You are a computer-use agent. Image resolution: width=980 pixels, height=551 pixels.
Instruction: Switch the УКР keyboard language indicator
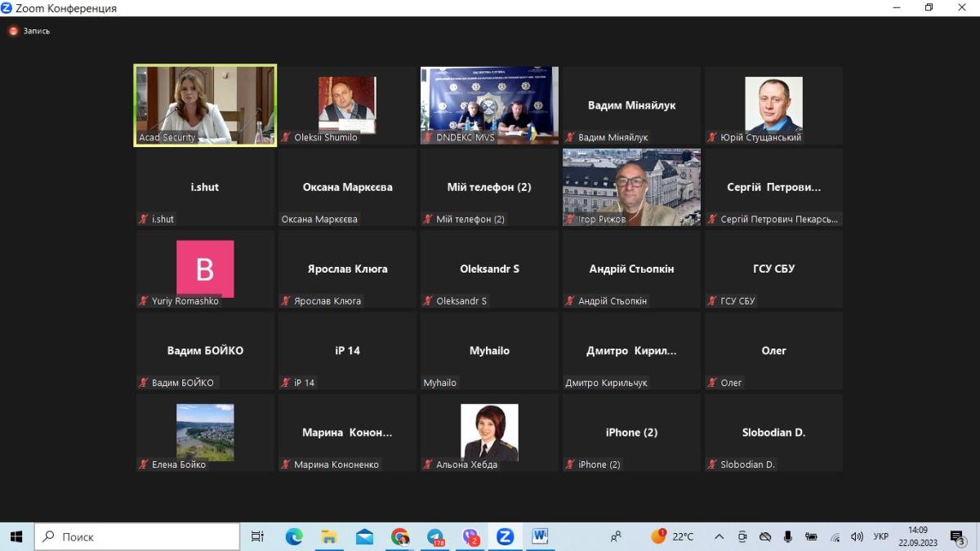pyautogui.click(x=881, y=536)
